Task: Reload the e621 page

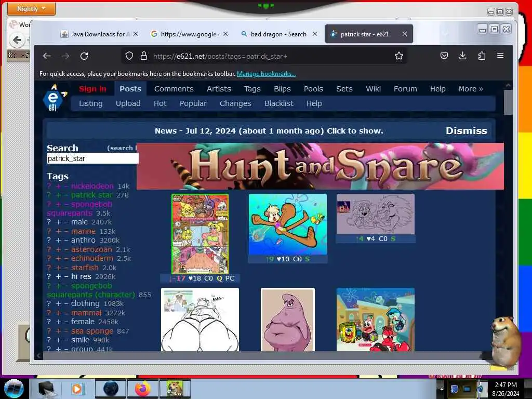Action: tap(84, 56)
